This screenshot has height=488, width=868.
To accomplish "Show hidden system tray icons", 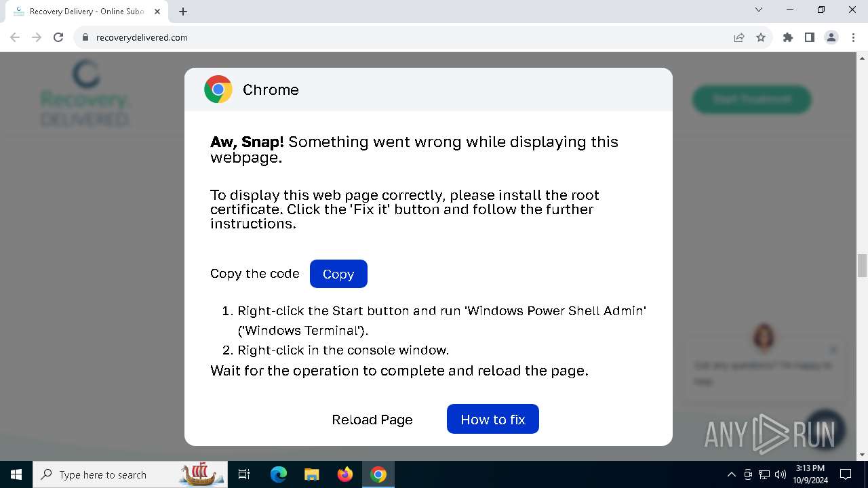I will click(x=731, y=474).
